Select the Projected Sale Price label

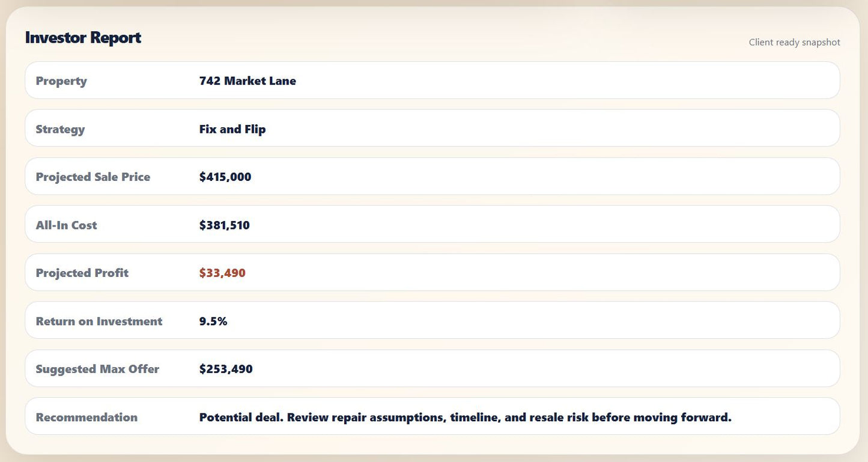(93, 177)
